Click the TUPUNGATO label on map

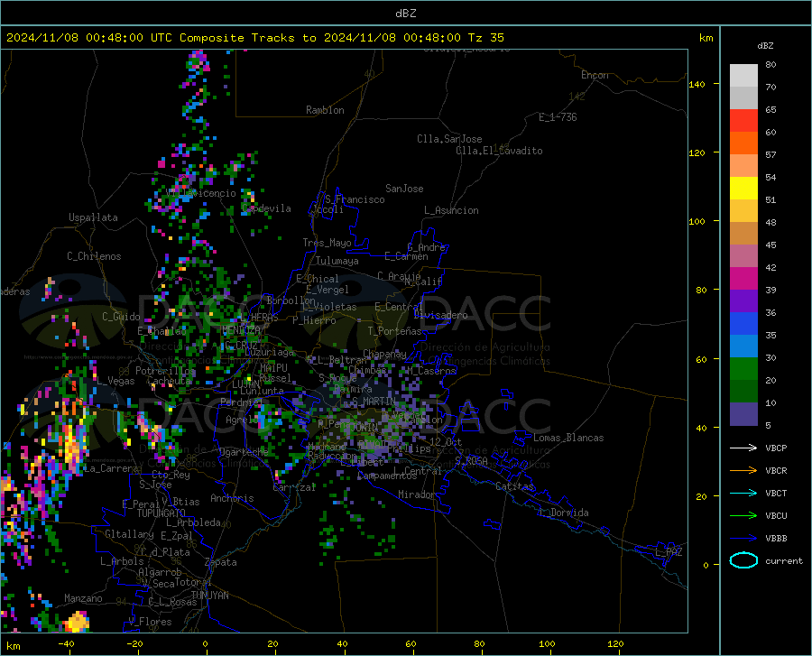pyautogui.click(x=161, y=513)
